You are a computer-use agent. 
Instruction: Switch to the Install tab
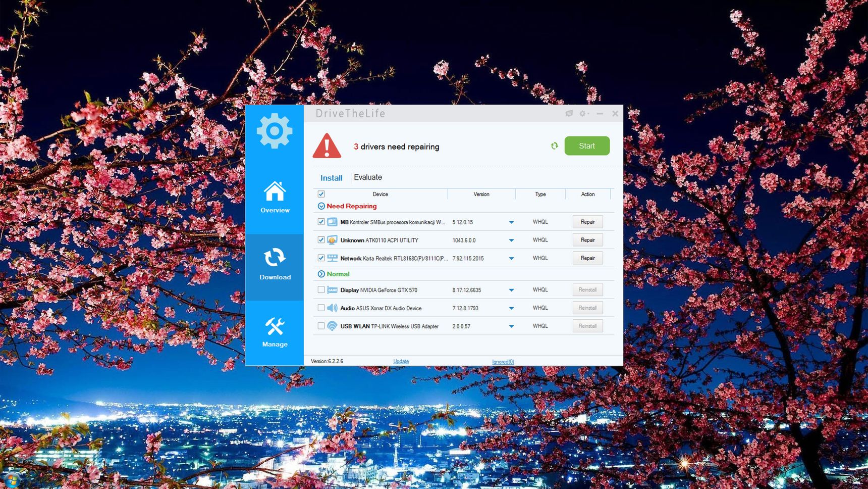[331, 178]
